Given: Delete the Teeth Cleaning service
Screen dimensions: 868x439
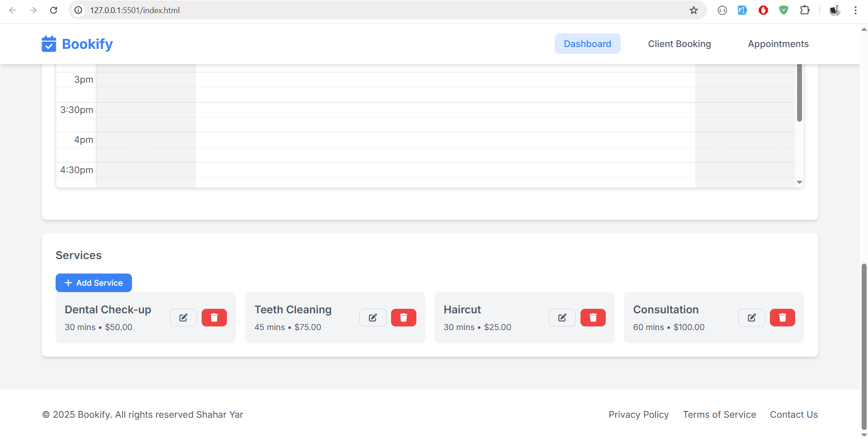Looking at the screenshot, I should click(x=403, y=318).
